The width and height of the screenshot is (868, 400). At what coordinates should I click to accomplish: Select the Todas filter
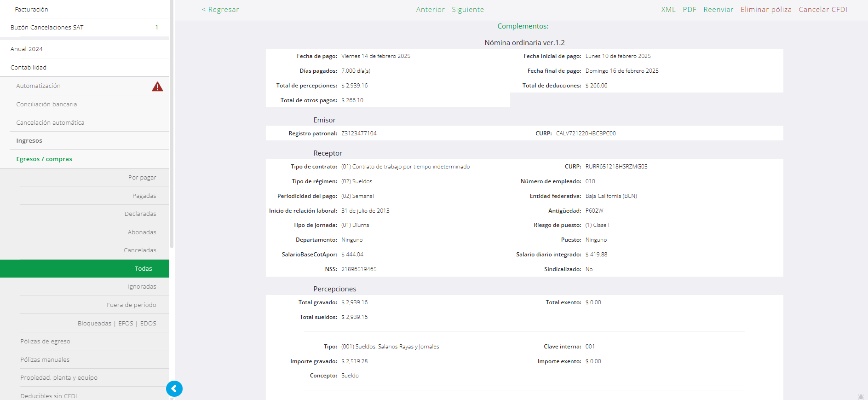click(143, 269)
